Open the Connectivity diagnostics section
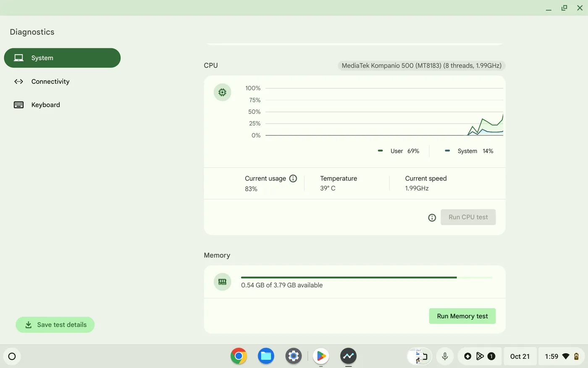Image resolution: width=588 pixels, height=368 pixels. [62, 82]
